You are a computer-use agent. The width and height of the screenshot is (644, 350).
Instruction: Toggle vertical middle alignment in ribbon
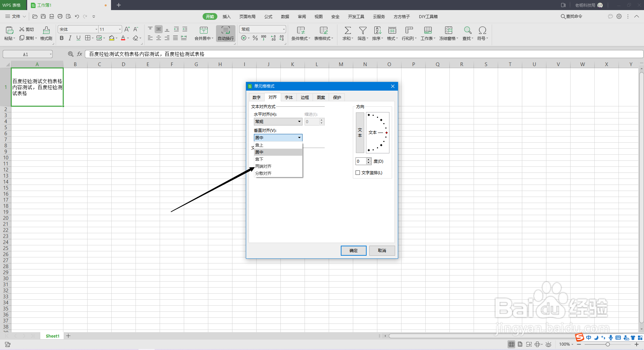[159, 29]
